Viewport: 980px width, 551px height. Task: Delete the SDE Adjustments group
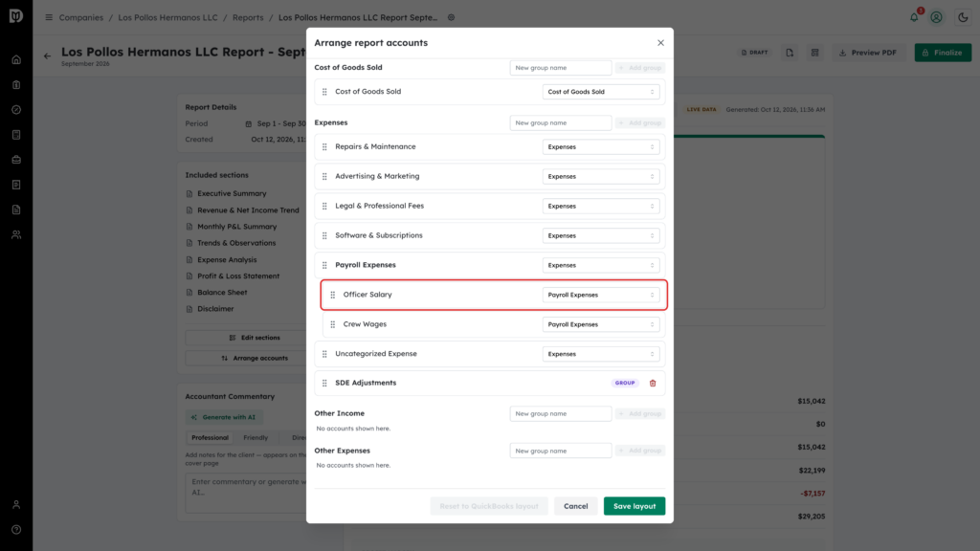click(x=653, y=383)
